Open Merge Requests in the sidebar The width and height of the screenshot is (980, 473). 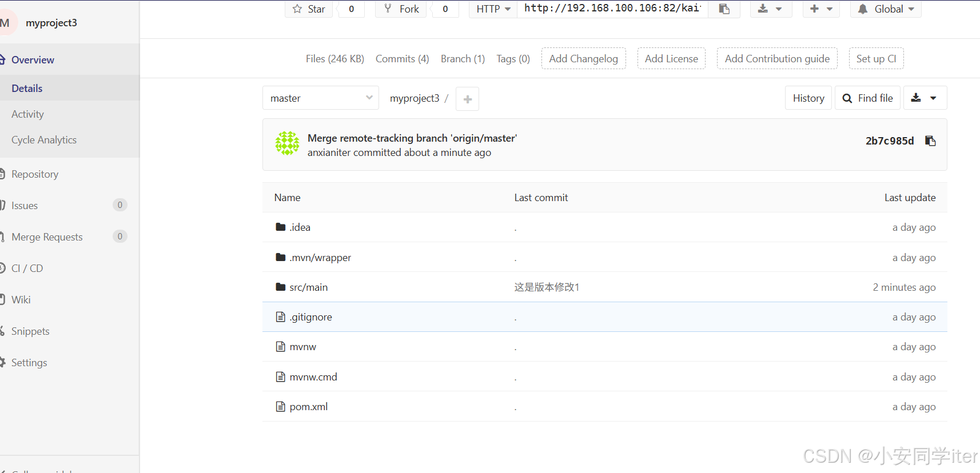47,237
